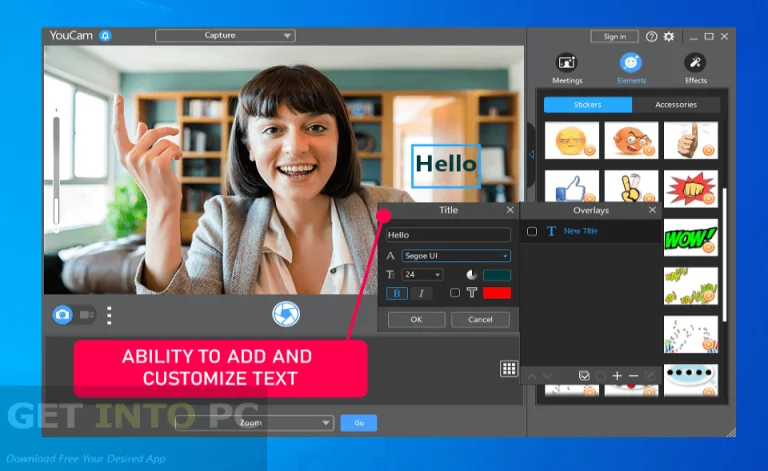
Task: Collapse the side panel arrow
Action: [531, 155]
